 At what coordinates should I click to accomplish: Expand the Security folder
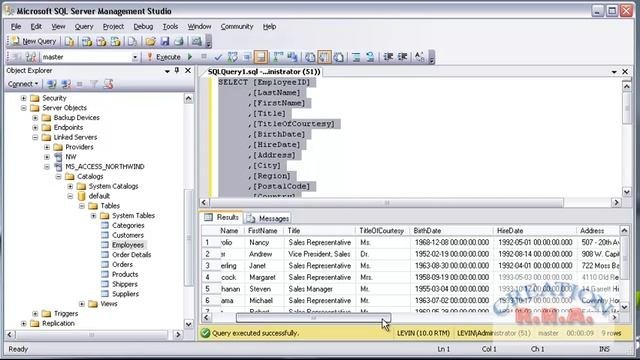point(24,98)
